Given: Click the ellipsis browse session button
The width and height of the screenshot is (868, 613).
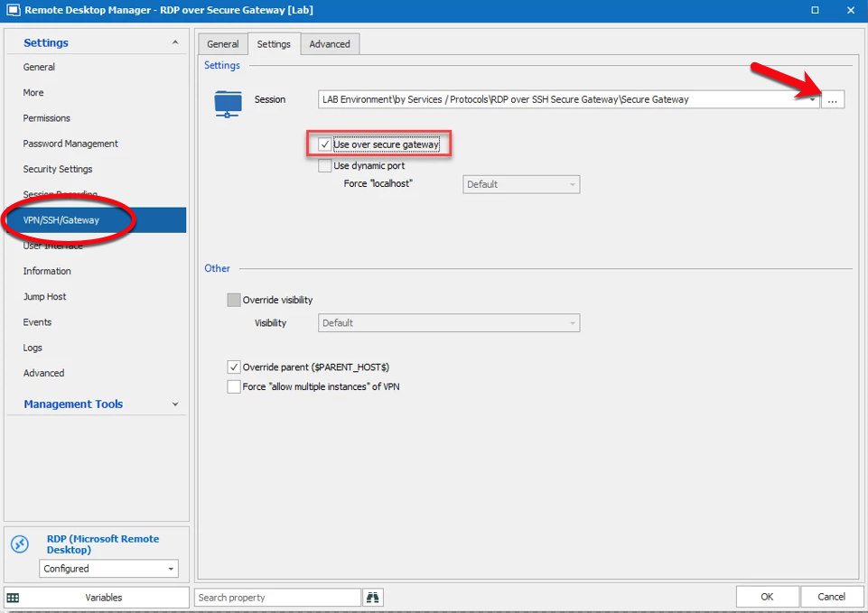Looking at the screenshot, I should [833, 100].
